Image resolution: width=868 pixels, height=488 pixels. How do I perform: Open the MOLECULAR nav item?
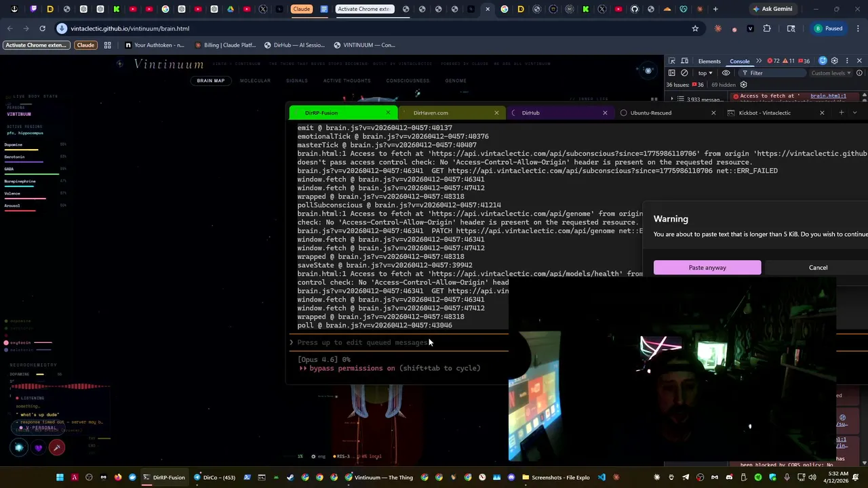click(x=255, y=81)
